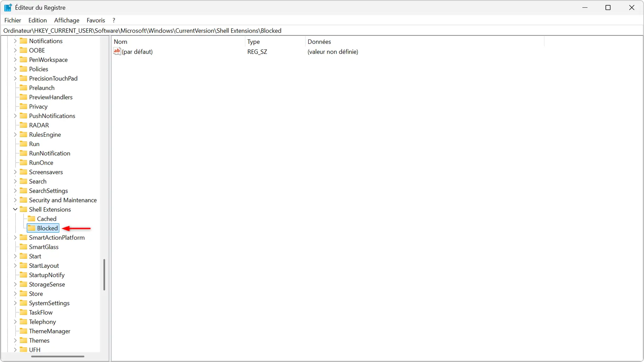Viewport: 644px width, 362px height.
Task: Select the Shell Extensions tree entry
Action: coord(50,209)
